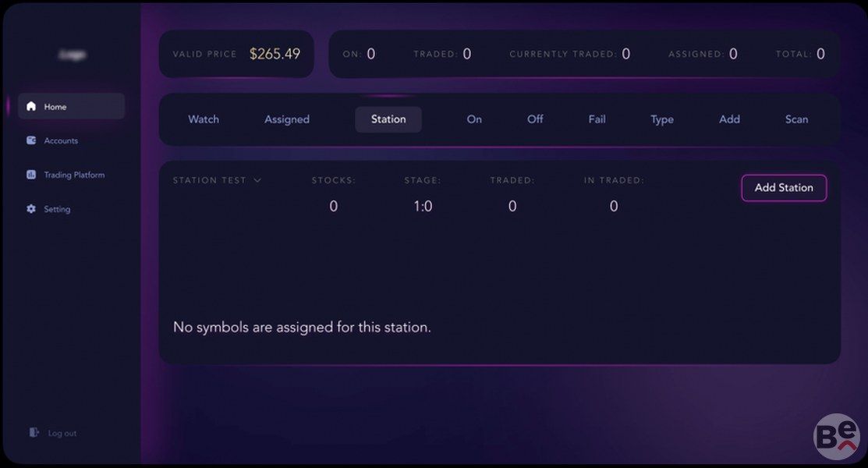The image size is (868, 468).
Task: Open the Accounts wallet icon
Action: point(31,140)
